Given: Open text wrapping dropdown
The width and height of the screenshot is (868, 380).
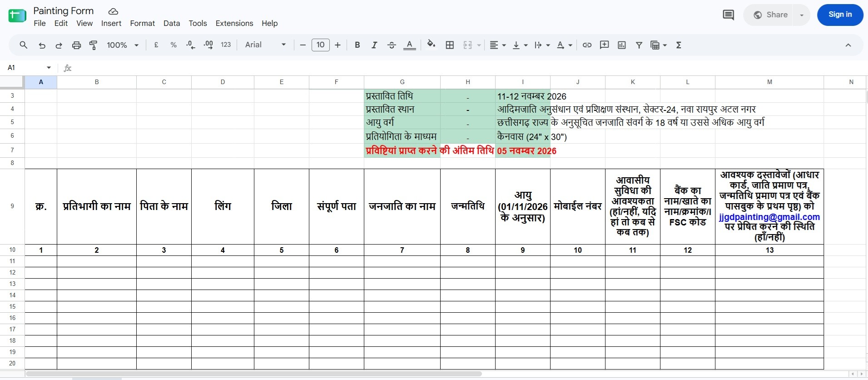Looking at the screenshot, I should pyautogui.click(x=542, y=45).
